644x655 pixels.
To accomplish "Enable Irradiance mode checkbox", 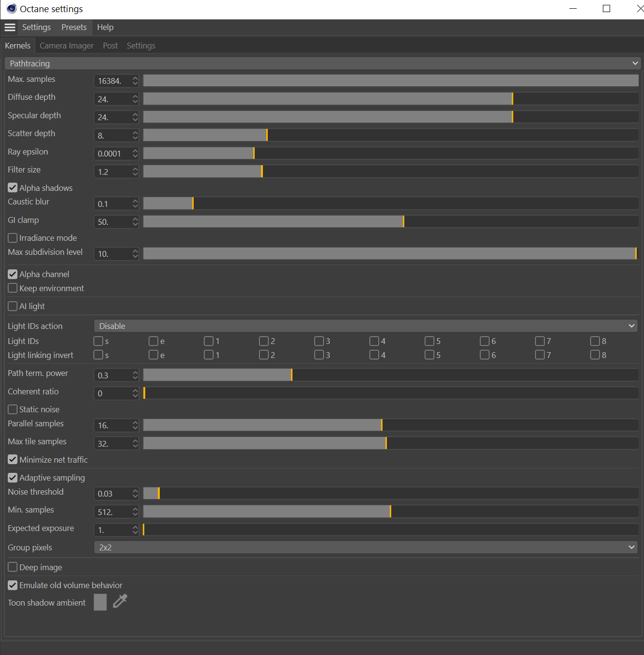I will pyautogui.click(x=13, y=238).
